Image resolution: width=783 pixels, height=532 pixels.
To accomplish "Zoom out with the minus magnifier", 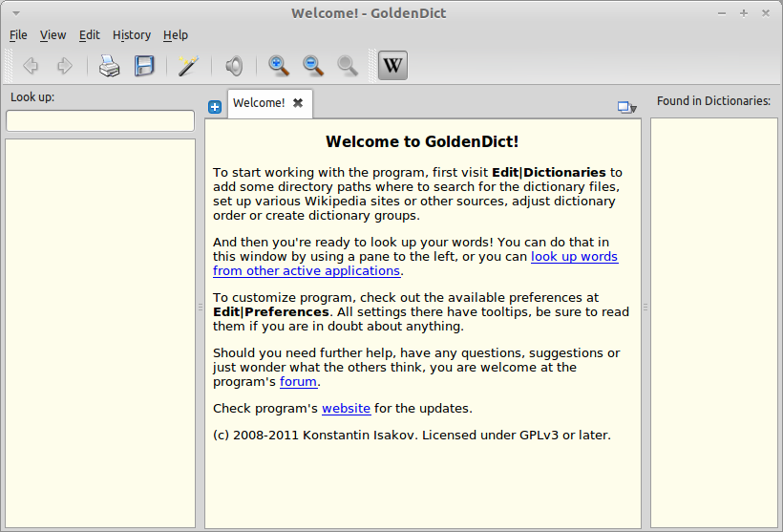I will [x=313, y=66].
